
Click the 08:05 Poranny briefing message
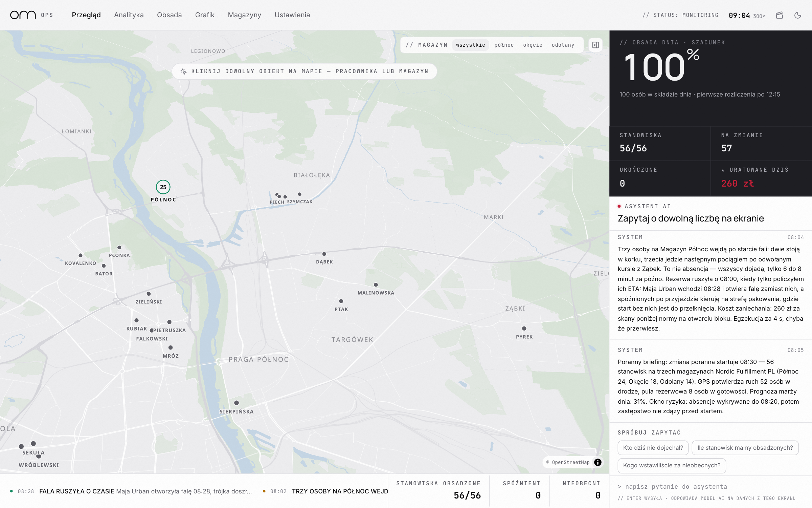[710, 381]
